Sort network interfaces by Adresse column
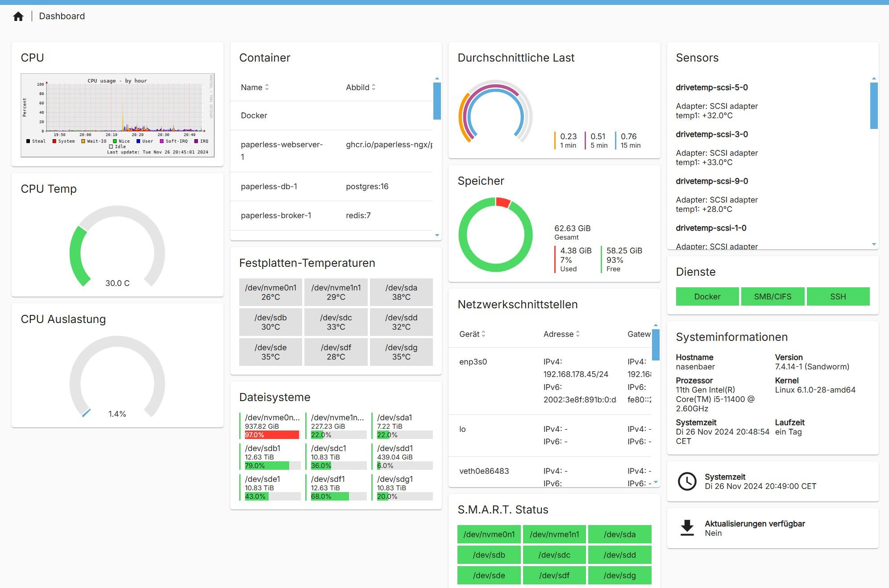The image size is (889, 588). point(577,334)
